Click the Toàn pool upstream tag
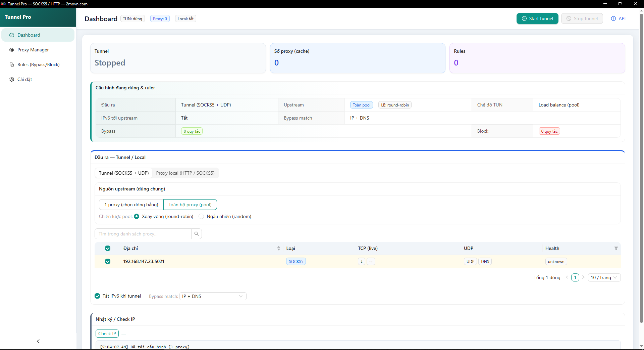This screenshot has height=350, width=644. pyautogui.click(x=362, y=105)
